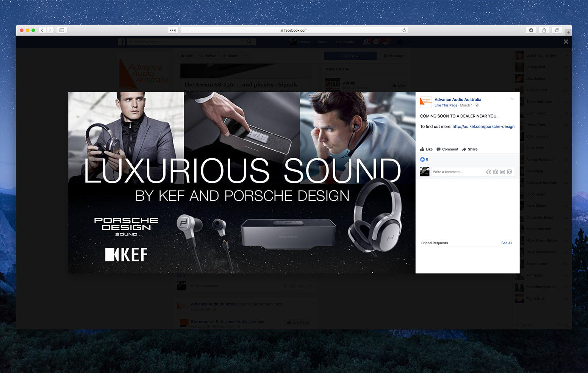Go back using Safari's back arrow
588x373 pixels.
pyautogui.click(x=42, y=30)
